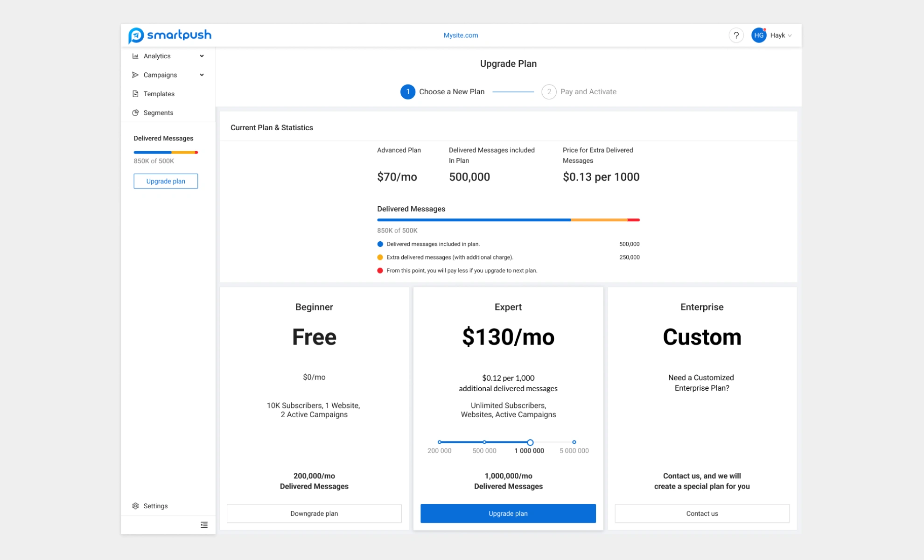Click Upgrade plan on the Expert card
This screenshot has width=924, height=560.
[508, 513]
